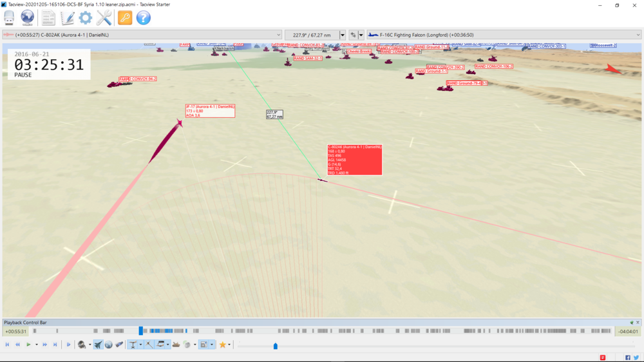Screen dimensions: 644x362
Task: Jump to beginning of the recording
Action: point(7,345)
